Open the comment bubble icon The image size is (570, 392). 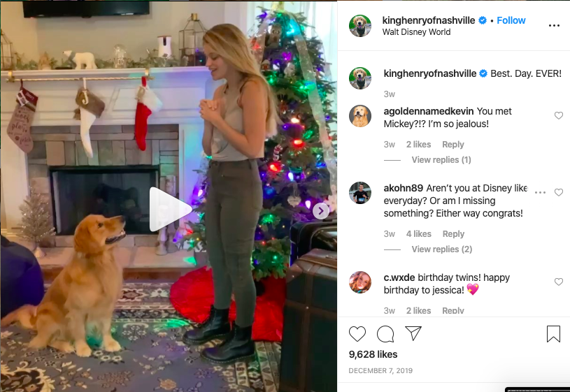point(385,333)
